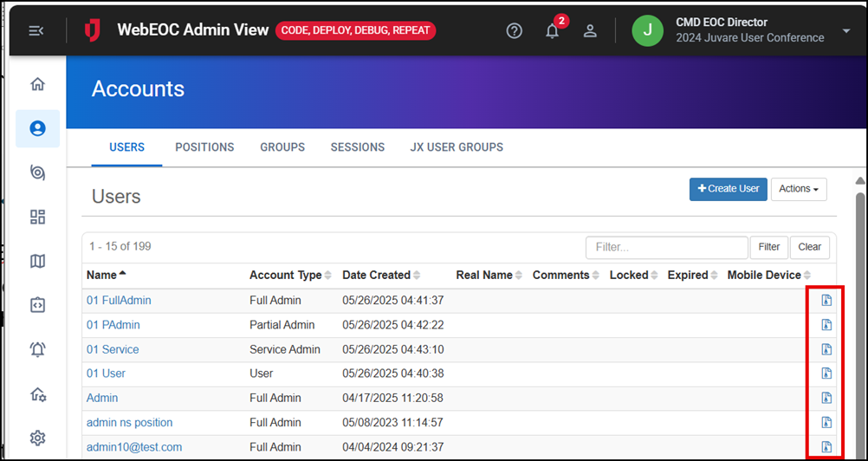This screenshot has width=868, height=461.
Task: Switch to the Positions tab
Action: [x=204, y=147]
